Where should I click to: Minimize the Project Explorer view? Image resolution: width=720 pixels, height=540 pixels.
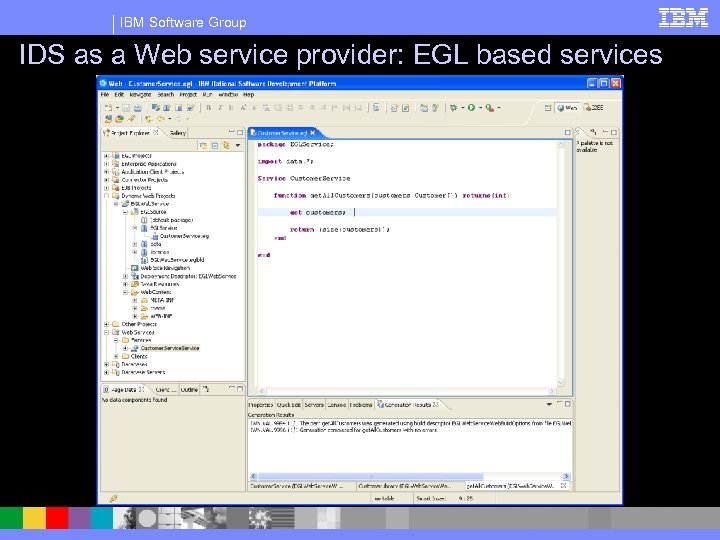(x=231, y=132)
